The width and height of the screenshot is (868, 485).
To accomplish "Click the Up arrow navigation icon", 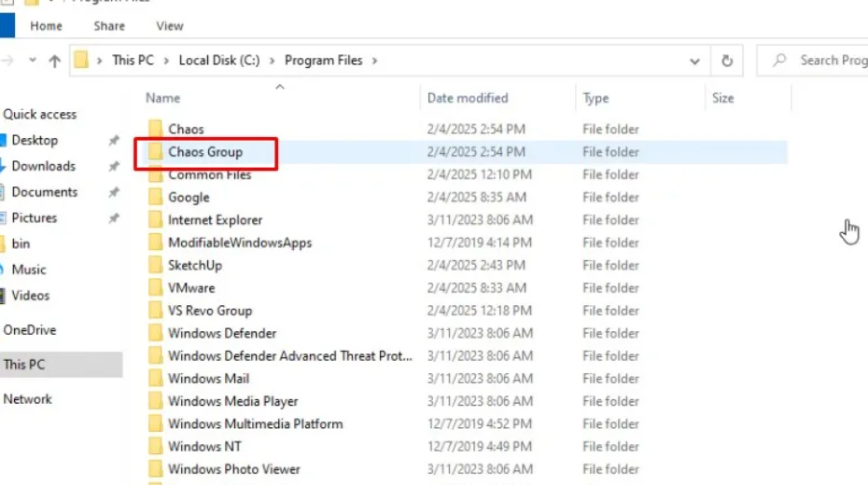I will click(54, 61).
